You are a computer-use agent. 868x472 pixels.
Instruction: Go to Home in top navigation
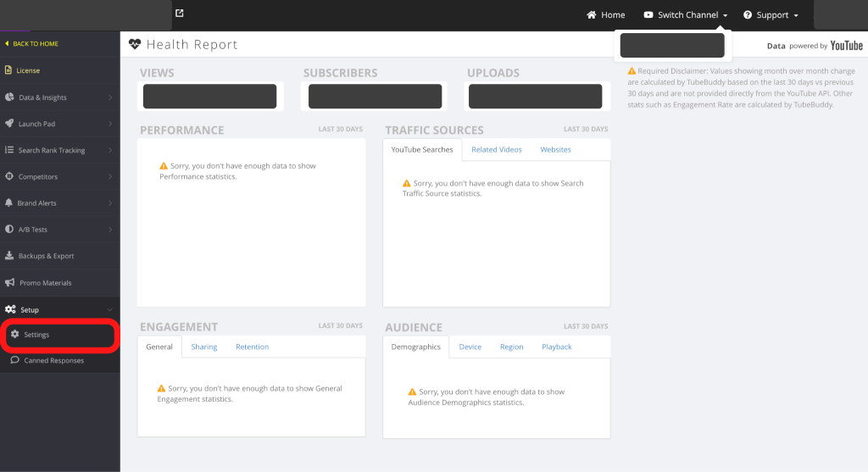(605, 15)
